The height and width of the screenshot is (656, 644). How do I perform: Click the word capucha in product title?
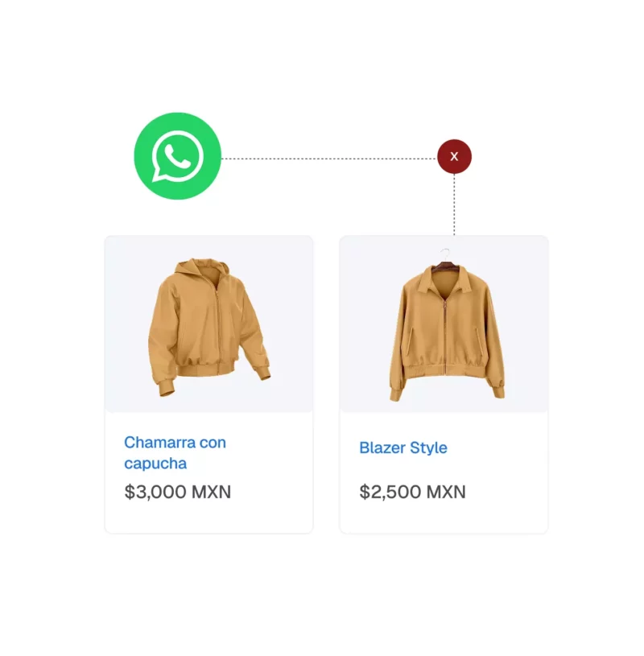(x=155, y=464)
